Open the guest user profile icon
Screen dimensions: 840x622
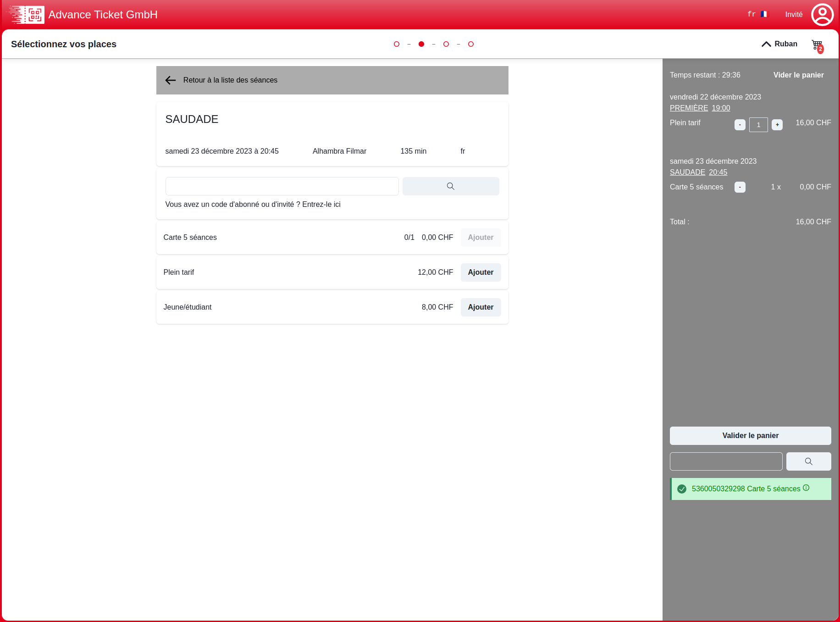tap(822, 15)
